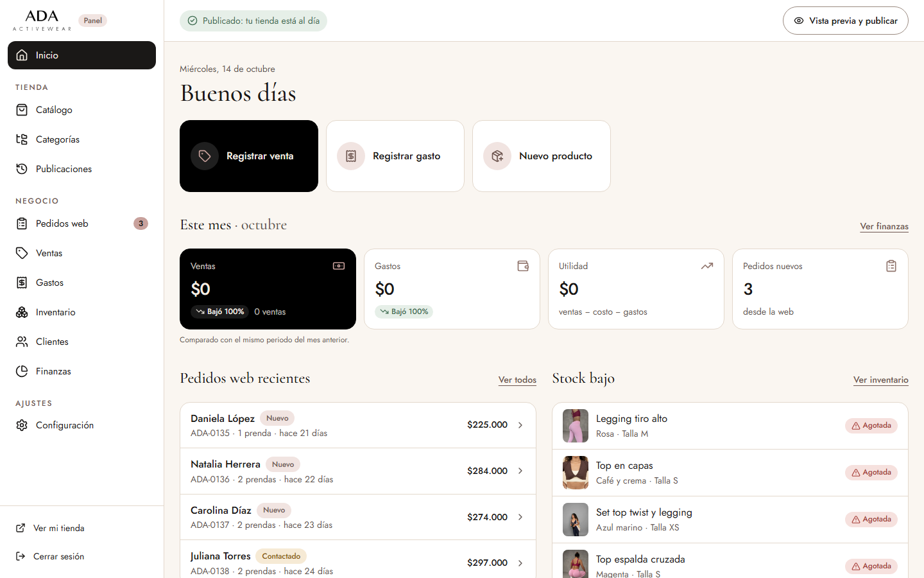Image resolution: width=924 pixels, height=578 pixels.
Task: Click the trending arrow icon on Utilidad card
Action: (707, 266)
